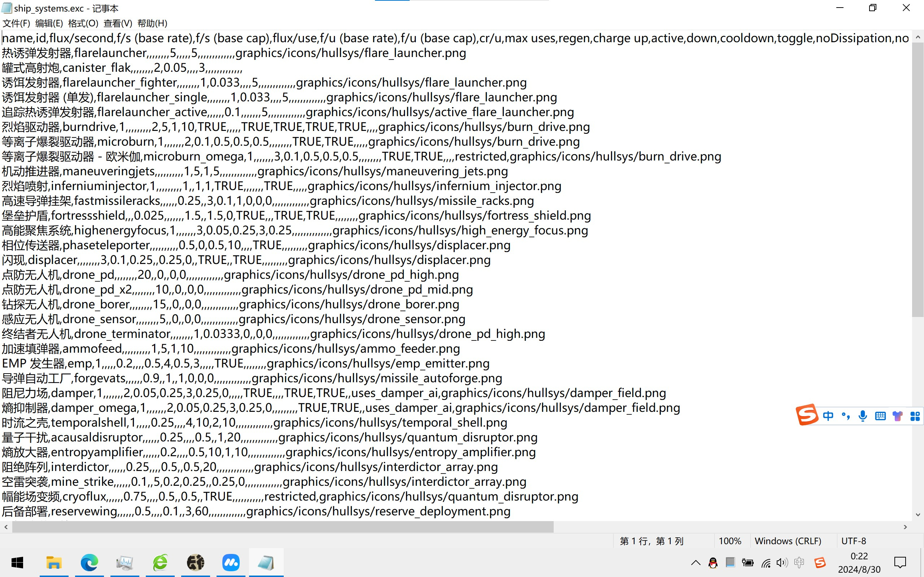Expand hidden system tray icons chevron

pos(696,563)
